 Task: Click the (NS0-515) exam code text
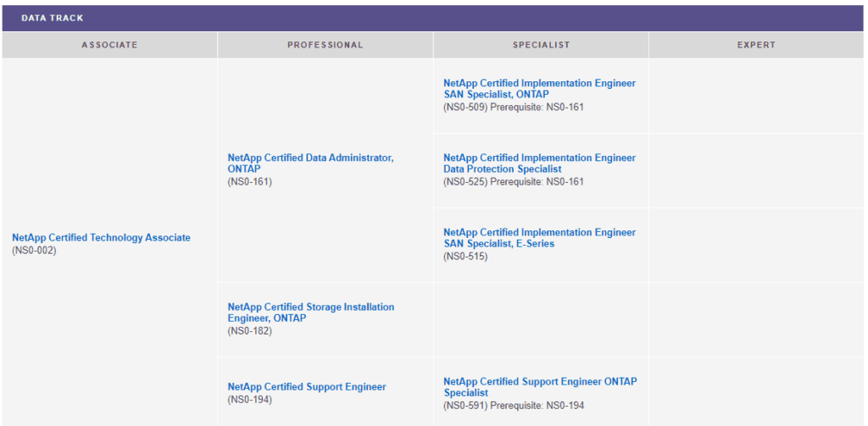[465, 257]
